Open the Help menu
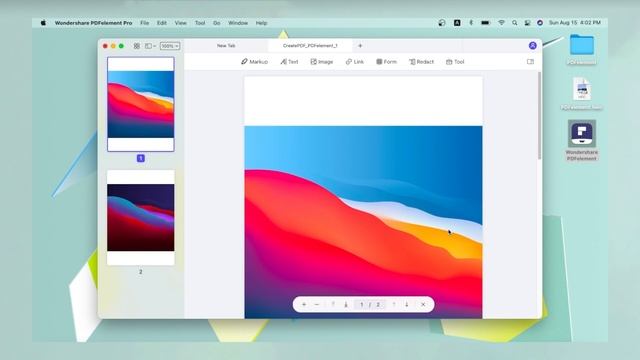The image size is (640, 360). coord(261,23)
